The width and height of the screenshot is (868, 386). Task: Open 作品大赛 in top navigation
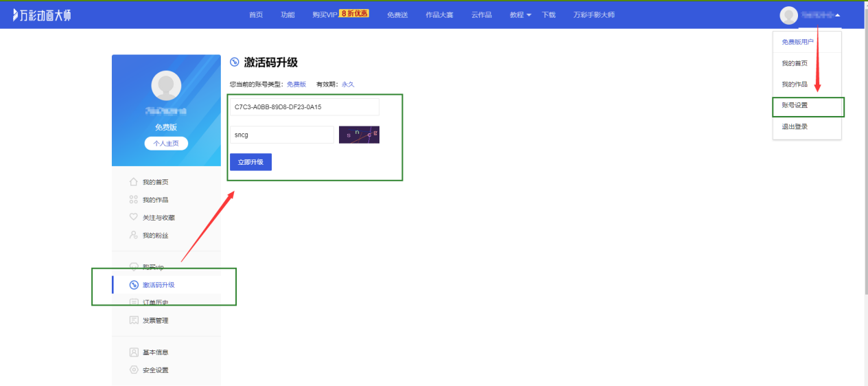[x=439, y=15]
